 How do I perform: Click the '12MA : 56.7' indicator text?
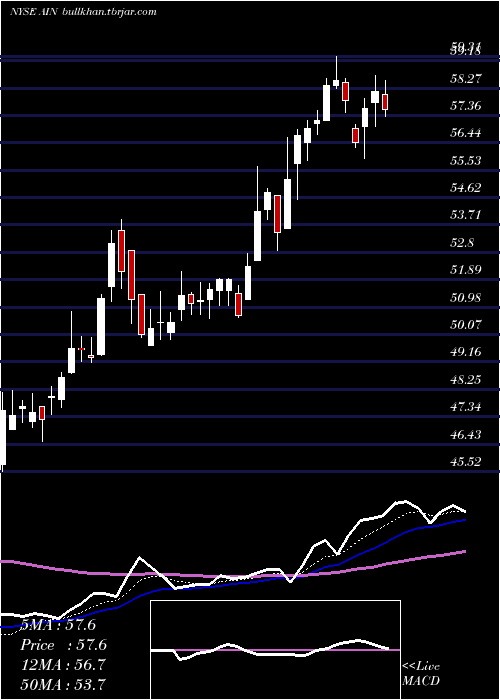[x=63, y=665]
